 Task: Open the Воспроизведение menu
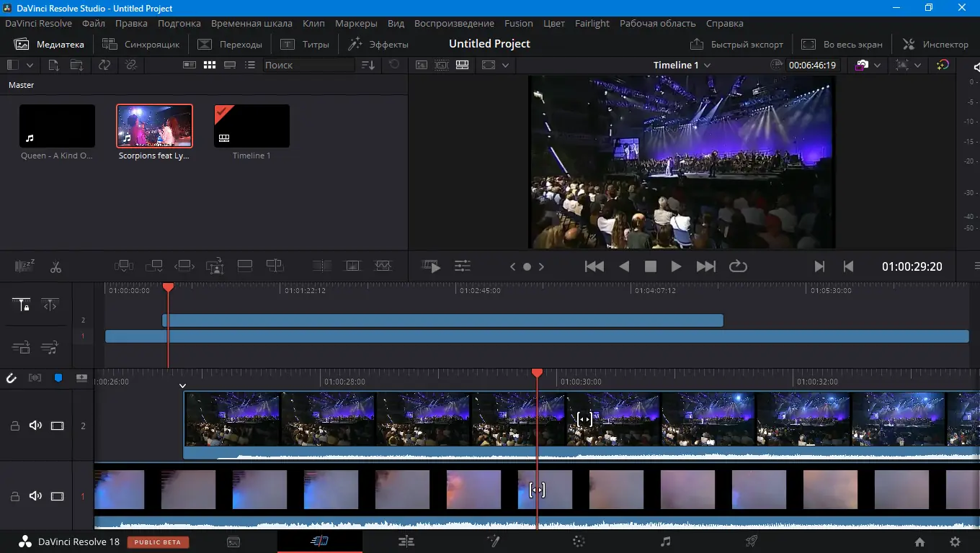[454, 23]
